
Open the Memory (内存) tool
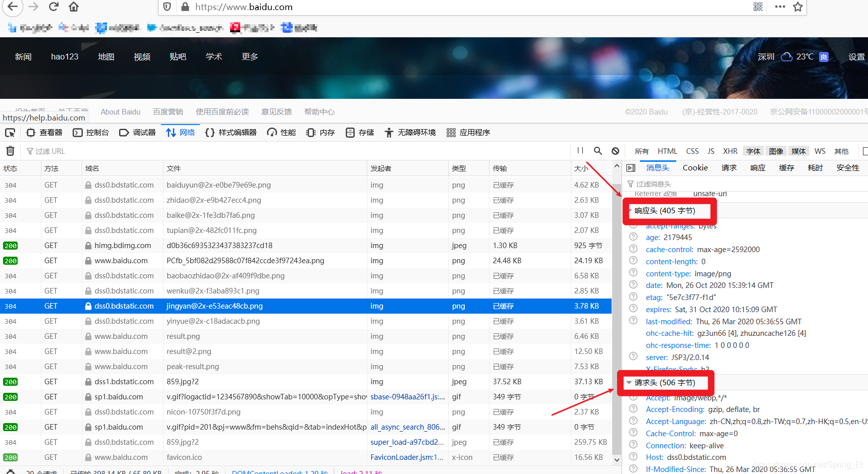pyautogui.click(x=320, y=133)
